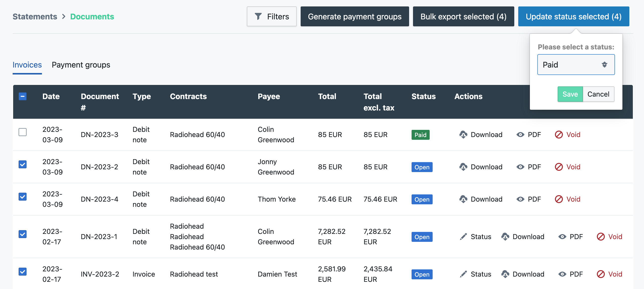The image size is (644, 289).
Task: Click cloud download icon for DN-2023-1
Action: coord(505,237)
